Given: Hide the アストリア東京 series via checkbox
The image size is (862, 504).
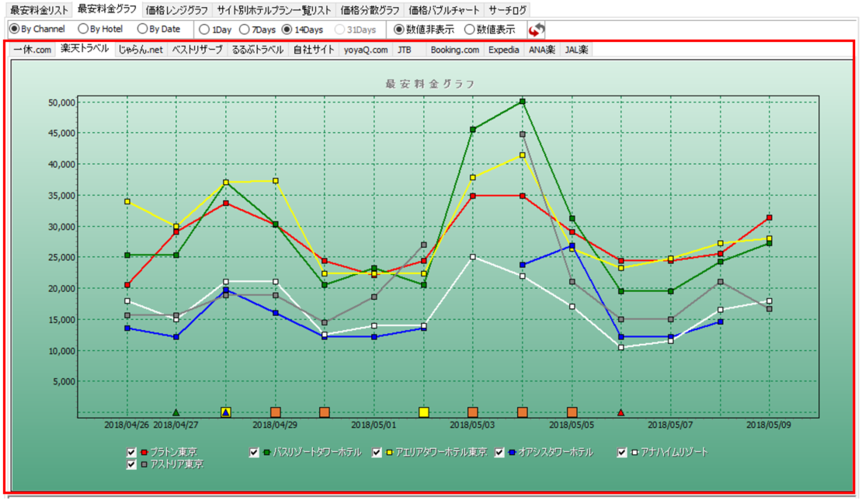Looking at the screenshot, I should click(131, 464).
